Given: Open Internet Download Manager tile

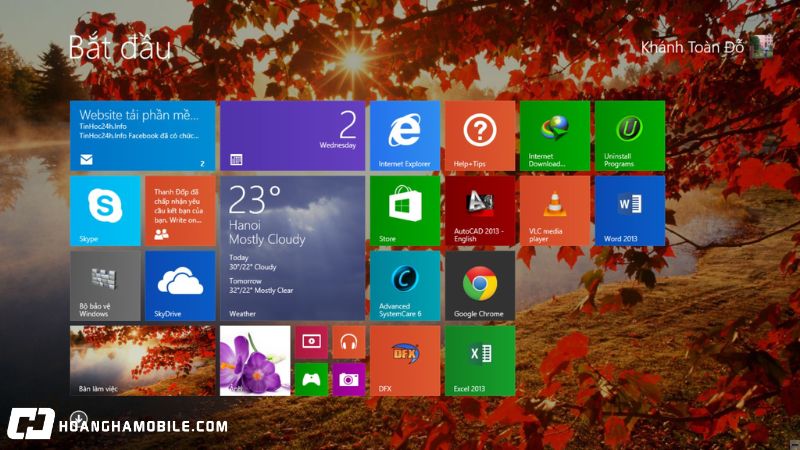Looking at the screenshot, I should pyautogui.click(x=554, y=136).
